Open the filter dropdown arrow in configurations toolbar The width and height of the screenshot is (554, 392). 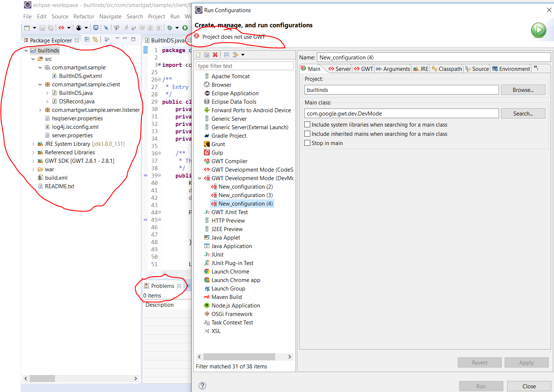coord(243,55)
